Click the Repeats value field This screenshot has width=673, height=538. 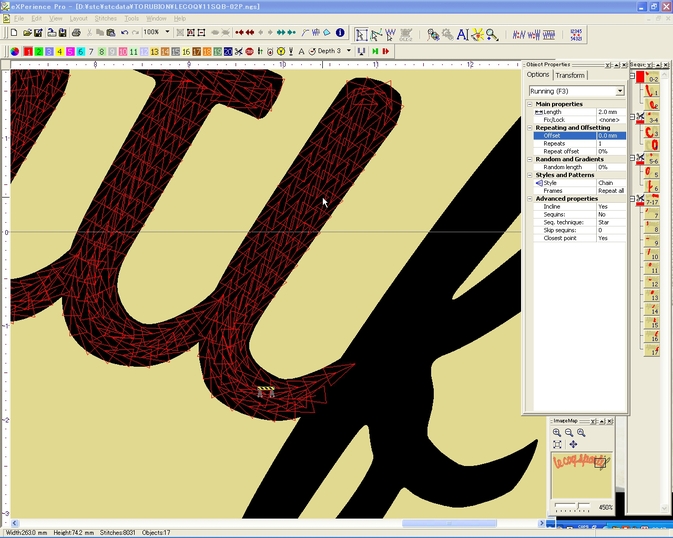click(611, 143)
